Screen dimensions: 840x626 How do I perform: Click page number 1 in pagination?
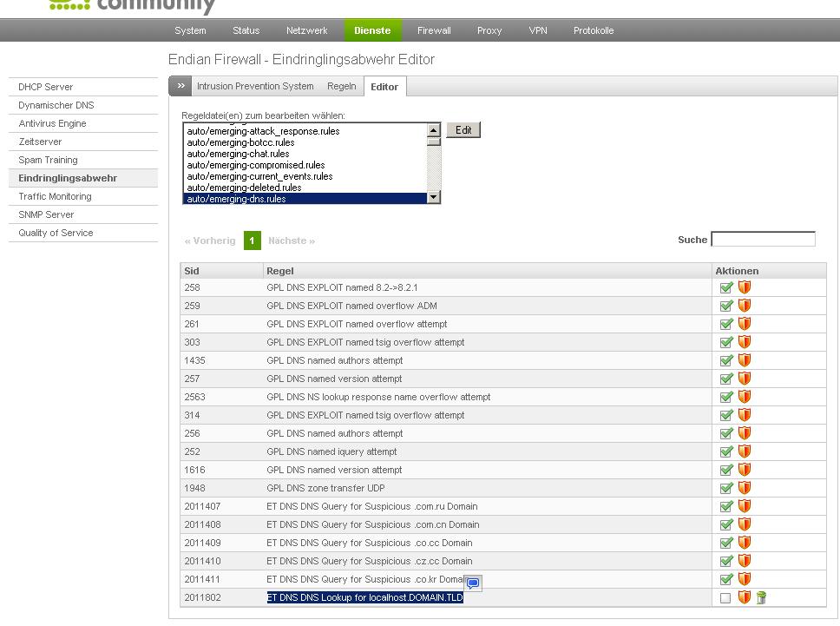point(252,241)
